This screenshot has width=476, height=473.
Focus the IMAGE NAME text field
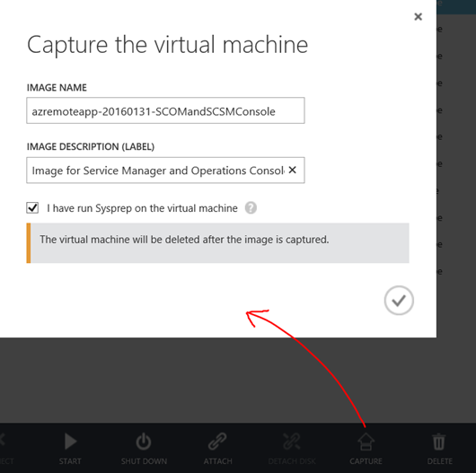coord(165,110)
